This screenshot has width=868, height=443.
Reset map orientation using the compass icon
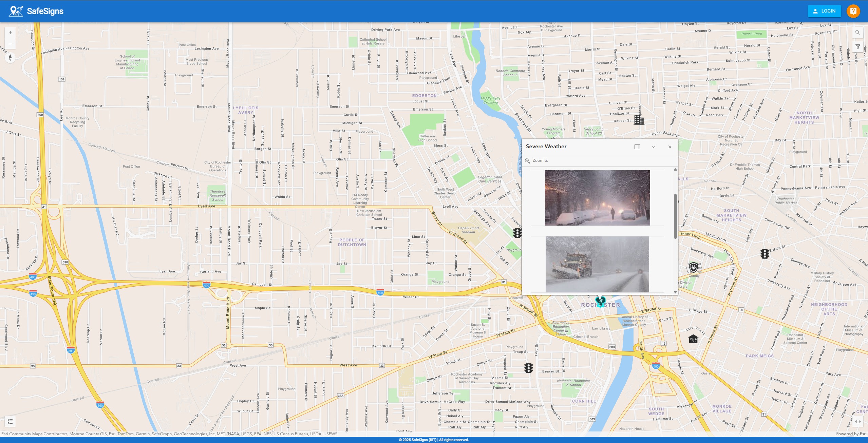pos(10,57)
